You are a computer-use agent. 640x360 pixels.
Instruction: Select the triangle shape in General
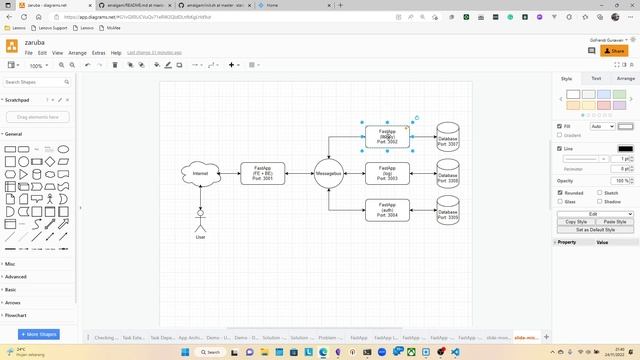[x=24, y=174]
